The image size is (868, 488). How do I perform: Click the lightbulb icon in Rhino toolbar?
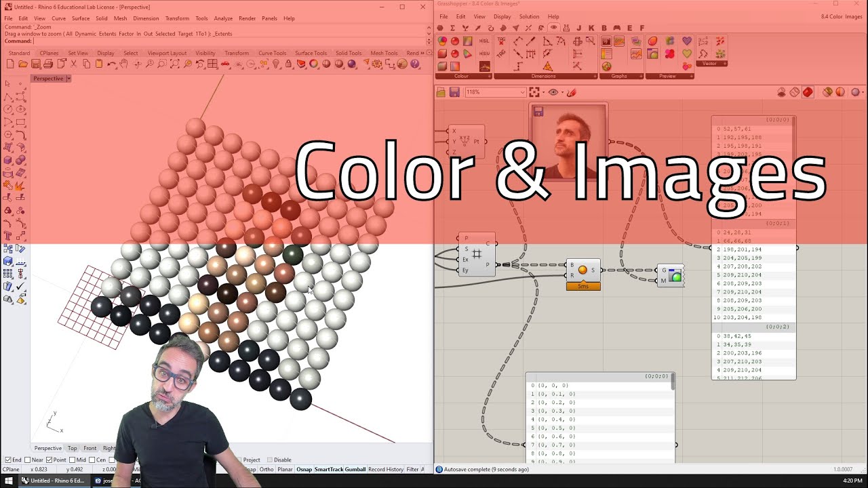tap(276, 64)
